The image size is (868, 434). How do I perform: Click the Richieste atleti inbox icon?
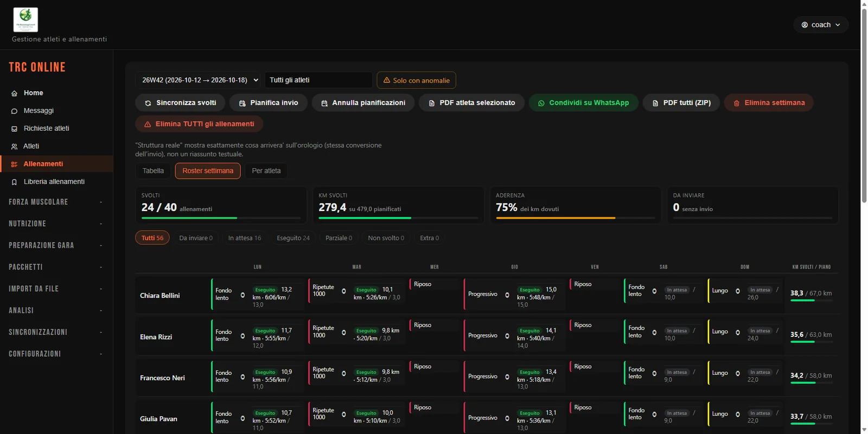14,129
